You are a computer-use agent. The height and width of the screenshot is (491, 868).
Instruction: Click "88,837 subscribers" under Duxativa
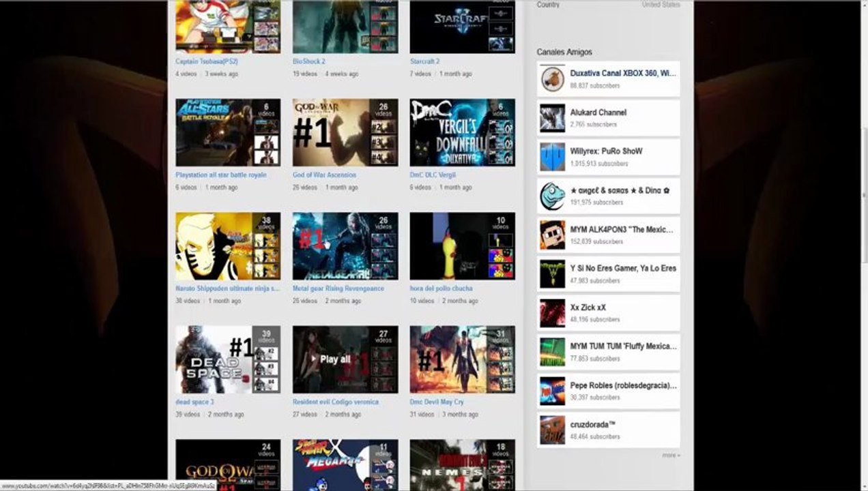click(595, 86)
